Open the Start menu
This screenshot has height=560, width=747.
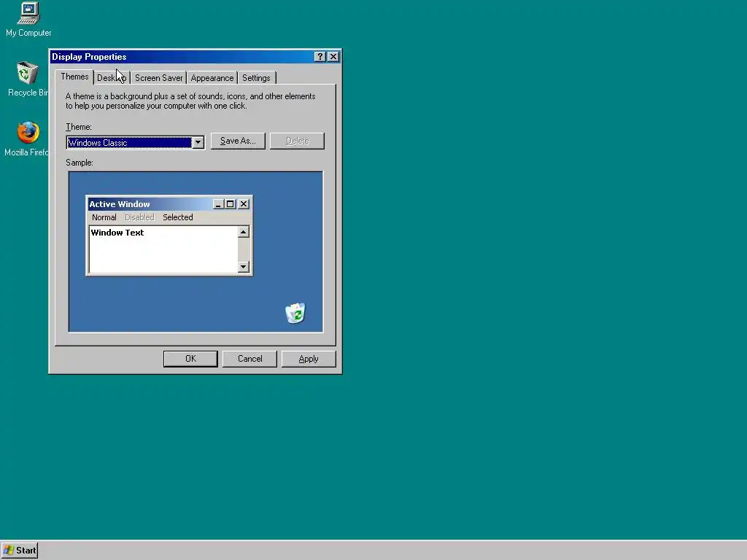(x=20, y=551)
